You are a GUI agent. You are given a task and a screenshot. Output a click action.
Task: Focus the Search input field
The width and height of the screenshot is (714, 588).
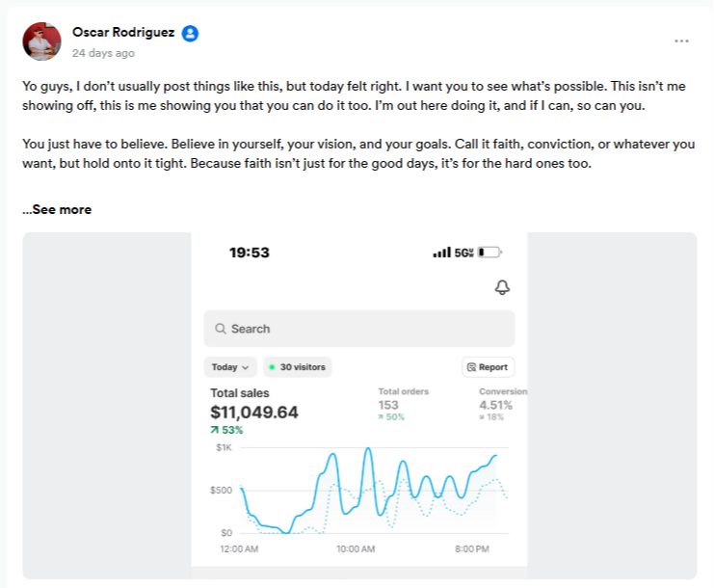[366, 329]
